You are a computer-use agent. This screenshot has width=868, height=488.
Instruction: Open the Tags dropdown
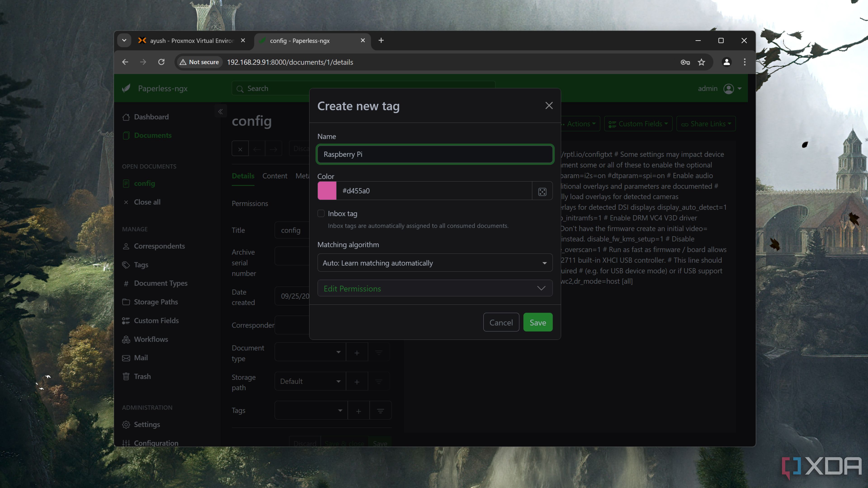(x=311, y=410)
